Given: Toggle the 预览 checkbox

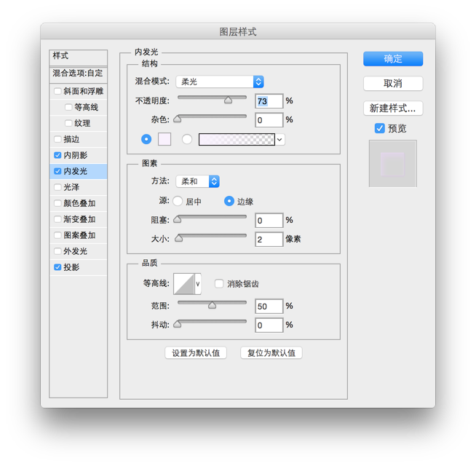Looking at the screenshot, I should [379, 128].
